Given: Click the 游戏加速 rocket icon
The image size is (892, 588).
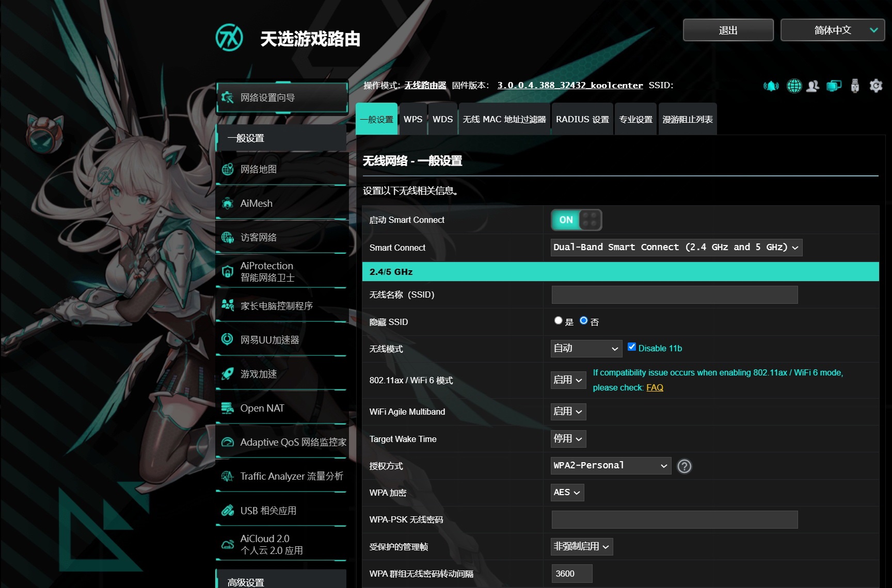Looking at the screenshot, I should [x=227, y=373].
